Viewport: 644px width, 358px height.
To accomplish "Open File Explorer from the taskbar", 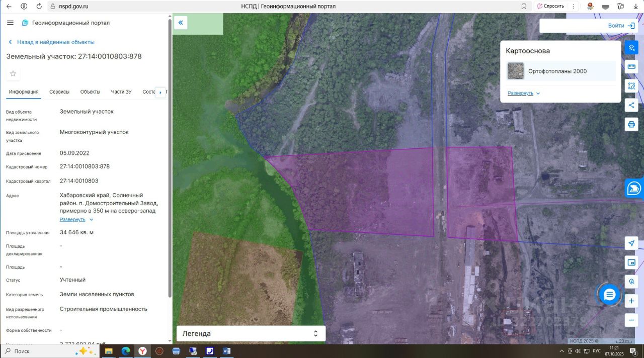I will click(108, 351).
